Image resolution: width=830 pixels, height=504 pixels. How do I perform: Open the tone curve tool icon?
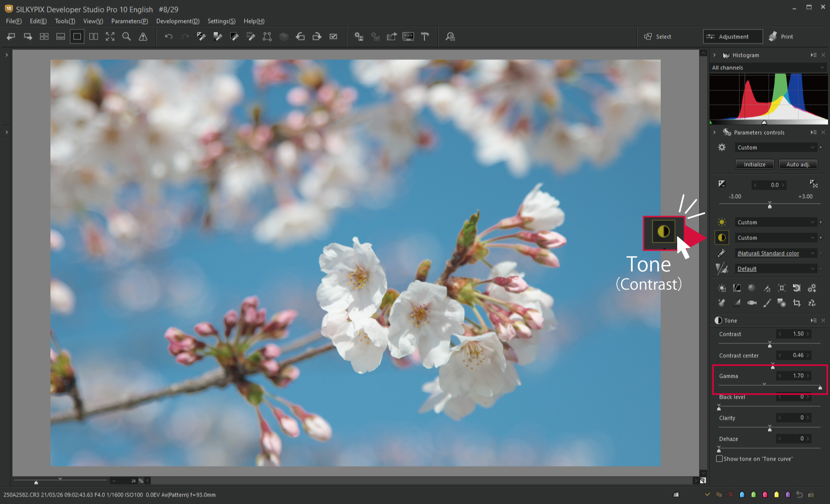coord(737,288)
